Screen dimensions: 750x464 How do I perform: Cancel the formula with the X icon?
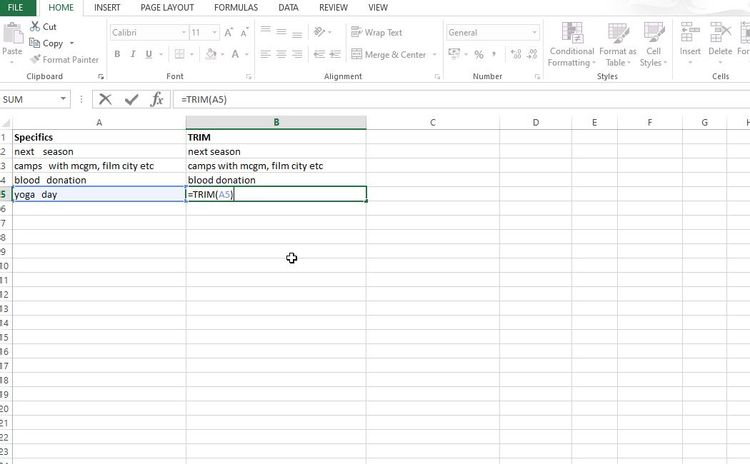(x=105, y=99)
